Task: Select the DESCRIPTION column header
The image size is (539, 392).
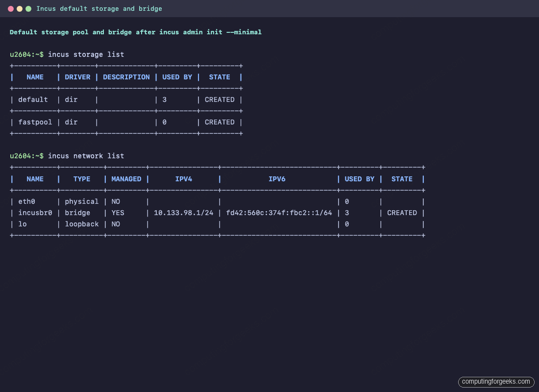Action: [x=126, y=77]
